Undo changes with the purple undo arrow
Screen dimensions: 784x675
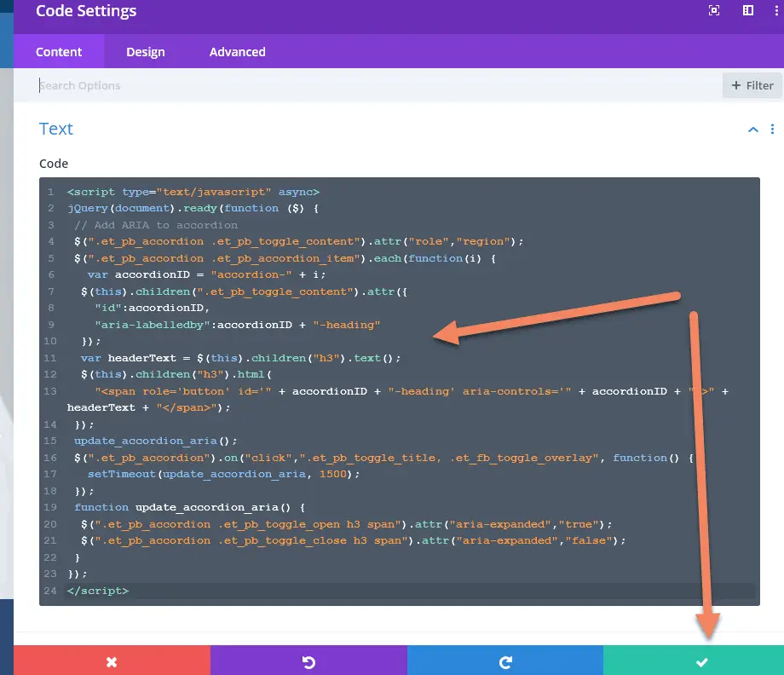[x=309, y=661]
